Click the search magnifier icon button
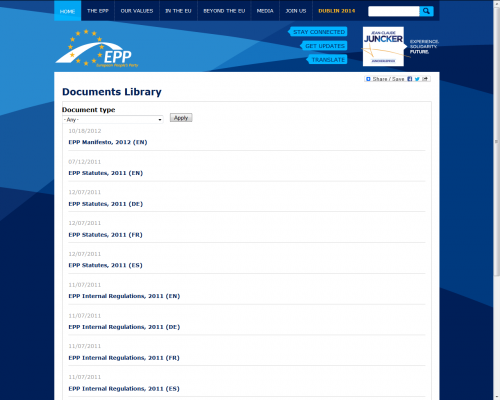 (x=426, y=11)
